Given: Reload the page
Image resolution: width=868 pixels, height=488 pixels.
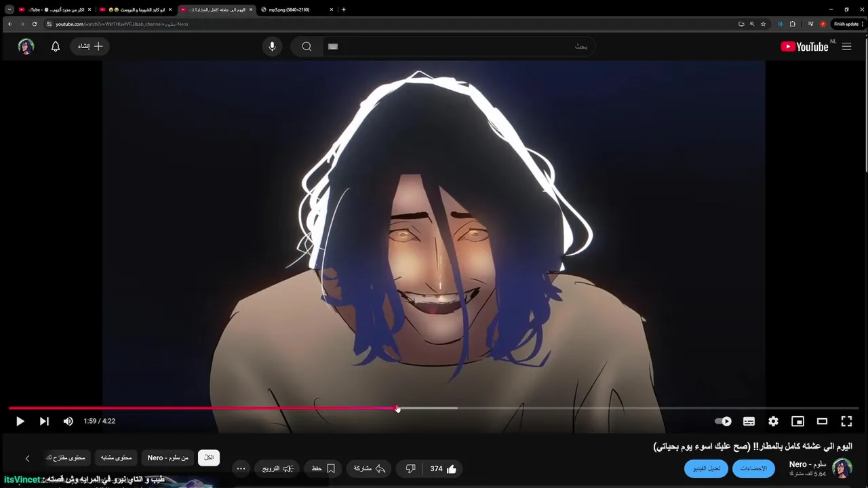Looking at the screenshot, I should (x=35, y=24).
